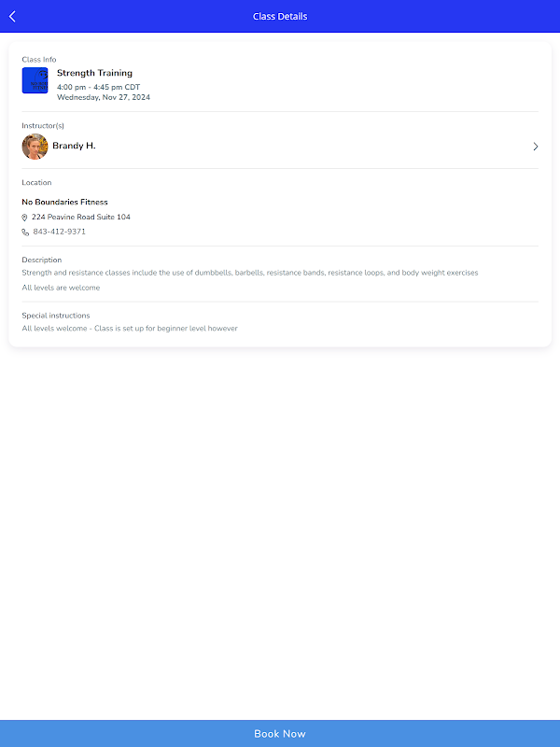Open instructor details via the right chevron

(x=536, y=147)
